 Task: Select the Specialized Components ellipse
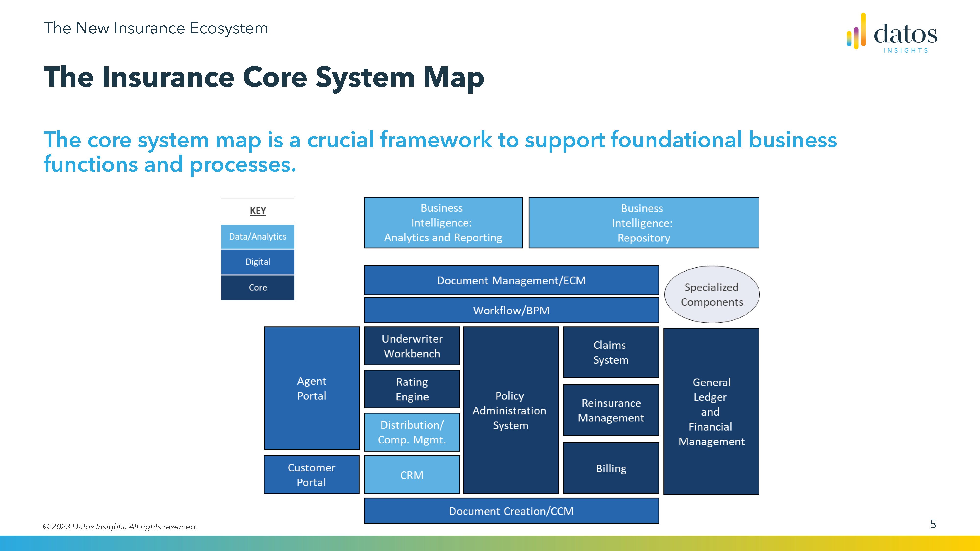tap(711, 295)
